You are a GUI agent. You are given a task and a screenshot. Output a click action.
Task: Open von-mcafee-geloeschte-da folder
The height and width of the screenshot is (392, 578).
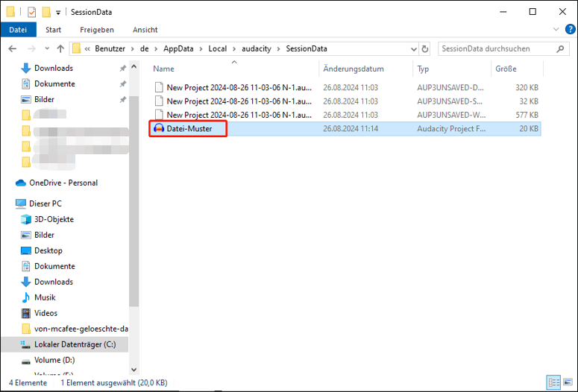(x=81, y=329)
